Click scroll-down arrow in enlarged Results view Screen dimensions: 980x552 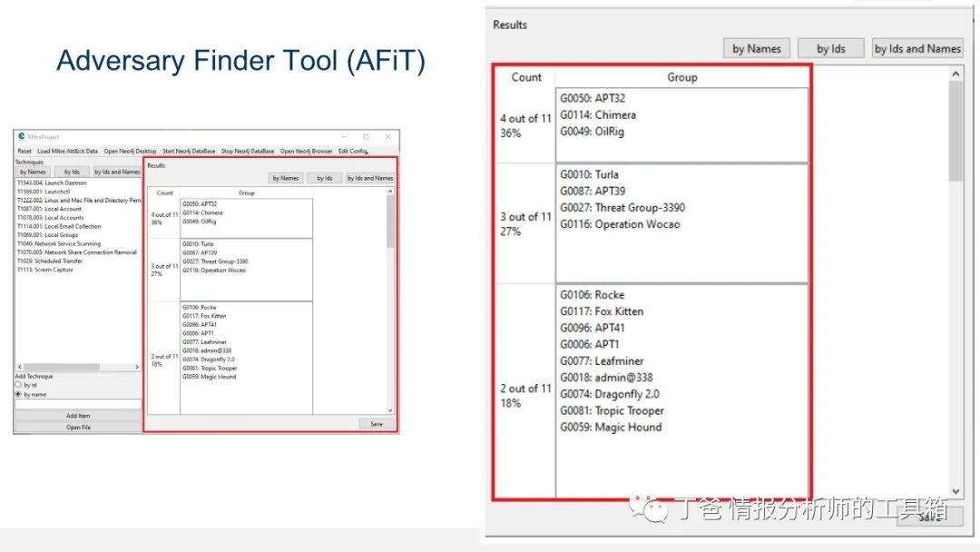(x=955, y=491)
